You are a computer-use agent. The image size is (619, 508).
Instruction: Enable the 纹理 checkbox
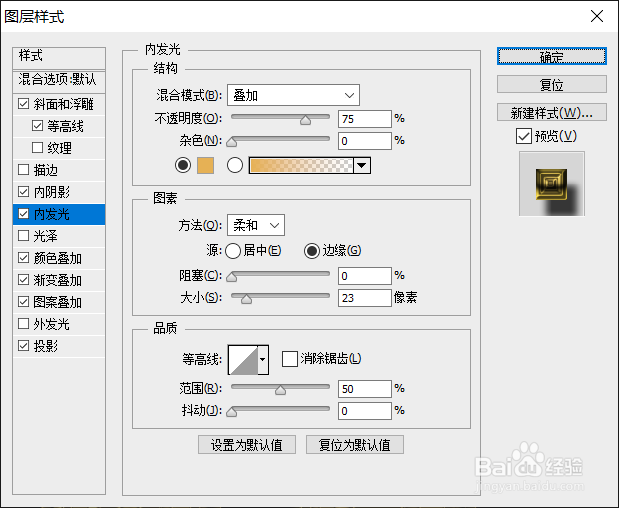[38, 148]
